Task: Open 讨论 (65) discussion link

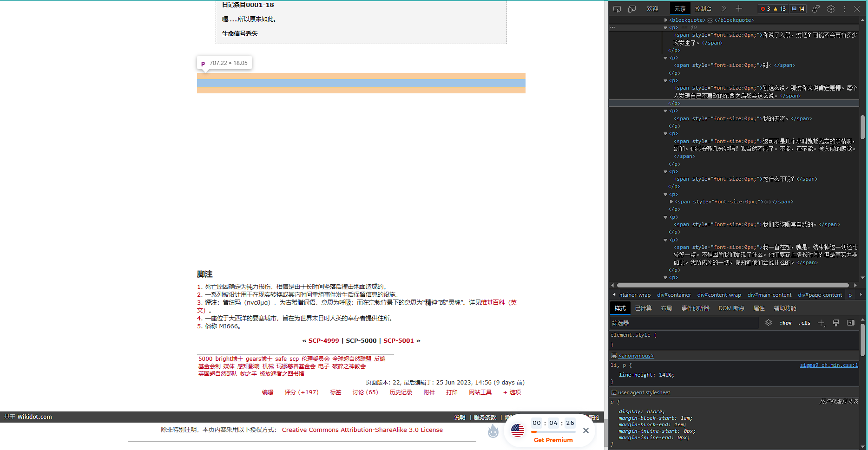Action: click(x=365, y=392)
